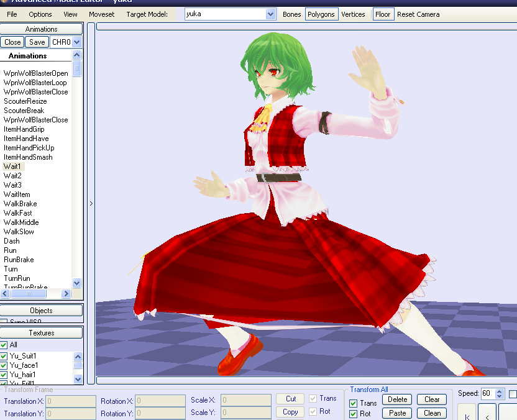Screen dimensions: 517x420
Task: Select the Wait3 animation
Action: pos(12,185)
